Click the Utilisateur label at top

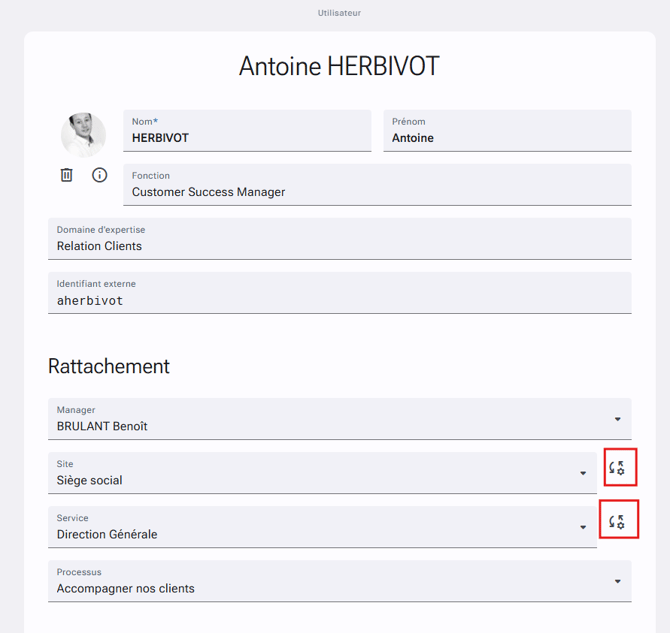point(339,13)
